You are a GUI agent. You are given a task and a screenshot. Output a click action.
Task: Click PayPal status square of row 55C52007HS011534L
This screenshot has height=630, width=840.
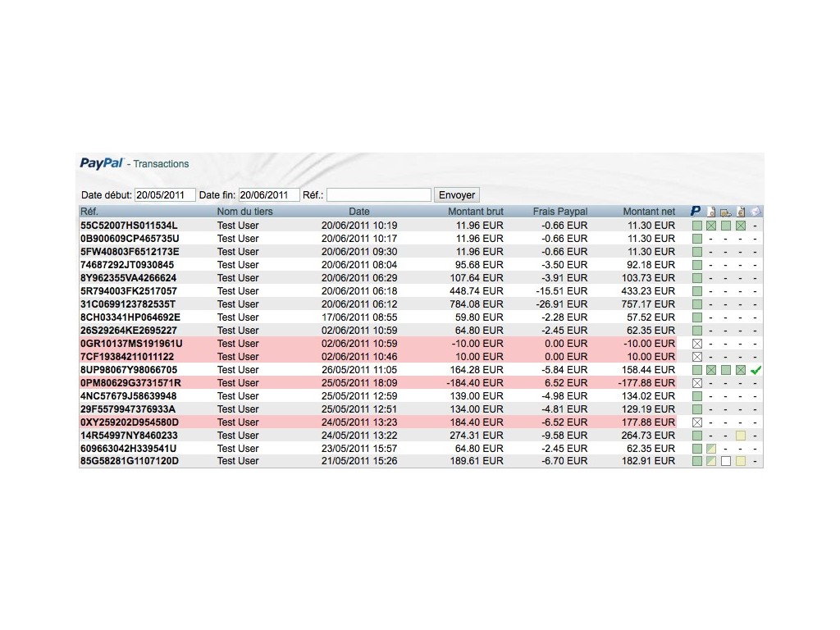(697, 226)
